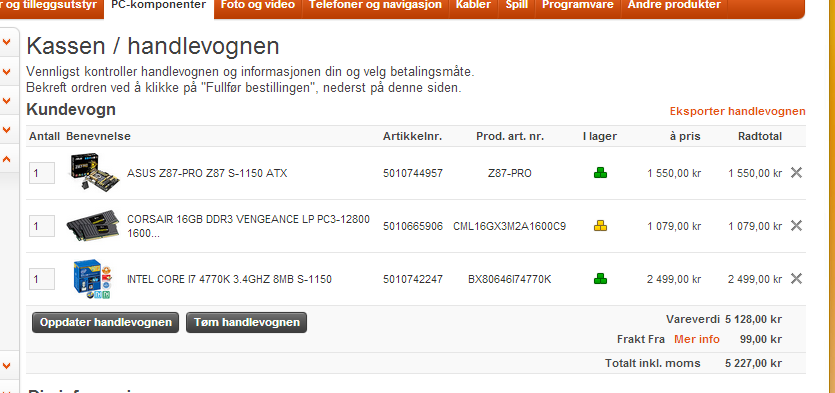Follow the Mer info shipping link

click(697, 339)
